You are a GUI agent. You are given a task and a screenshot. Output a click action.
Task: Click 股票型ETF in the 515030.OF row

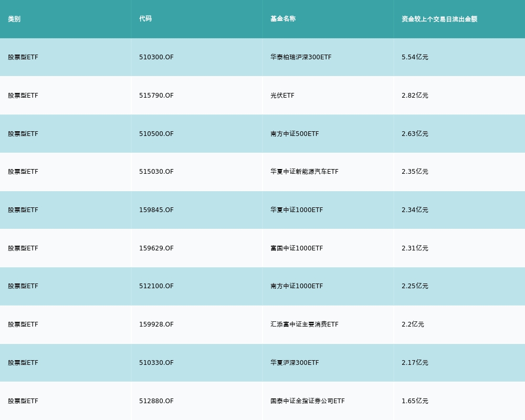(23, 172)
